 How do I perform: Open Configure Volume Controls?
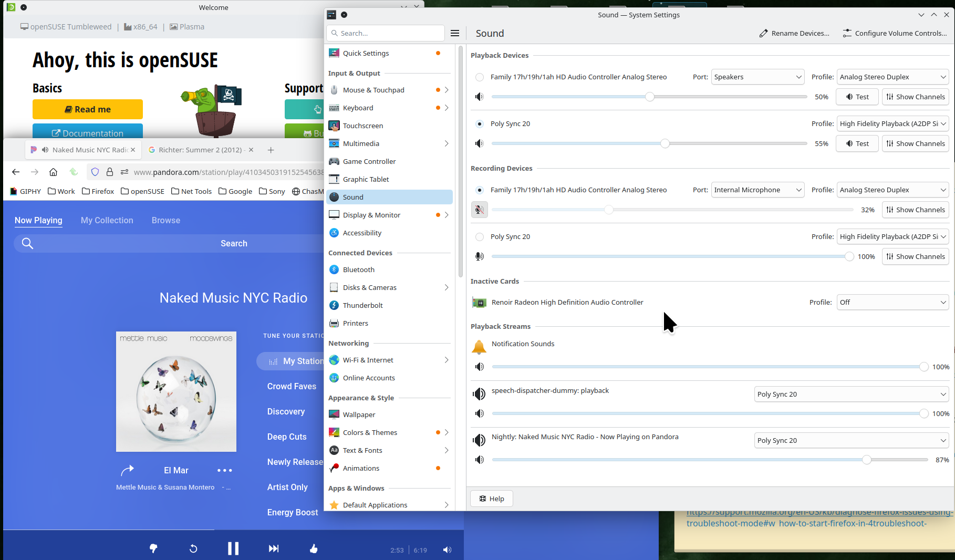pyautogui.click(x=895, y=33)
